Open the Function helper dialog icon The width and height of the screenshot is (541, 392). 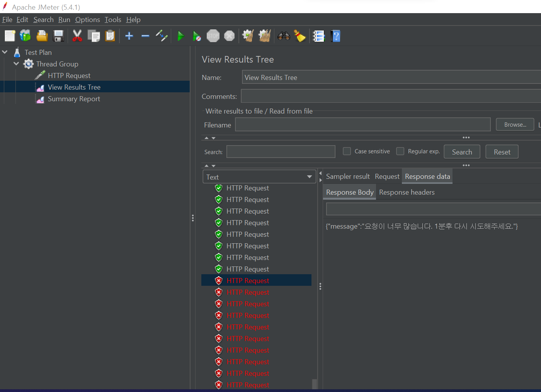(319, 36)
